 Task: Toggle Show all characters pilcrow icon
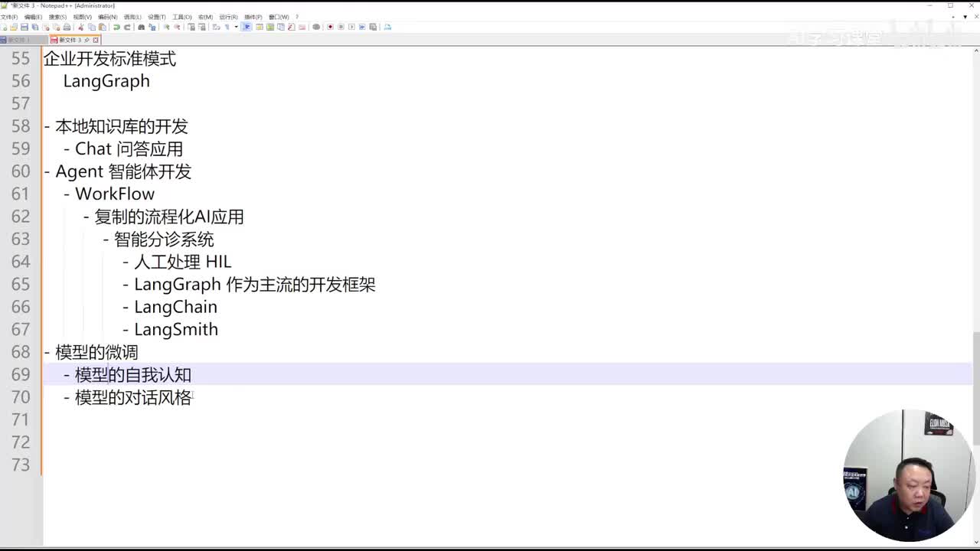click(227, 27)
